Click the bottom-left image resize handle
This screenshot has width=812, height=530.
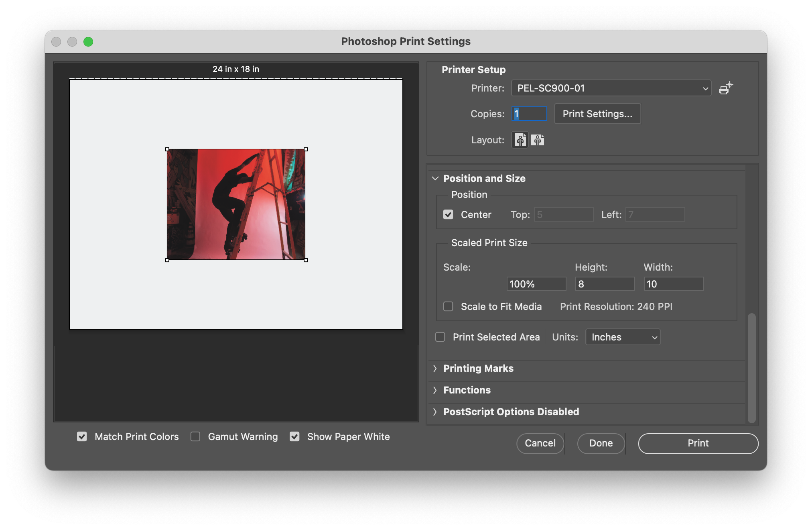(167, 260)
